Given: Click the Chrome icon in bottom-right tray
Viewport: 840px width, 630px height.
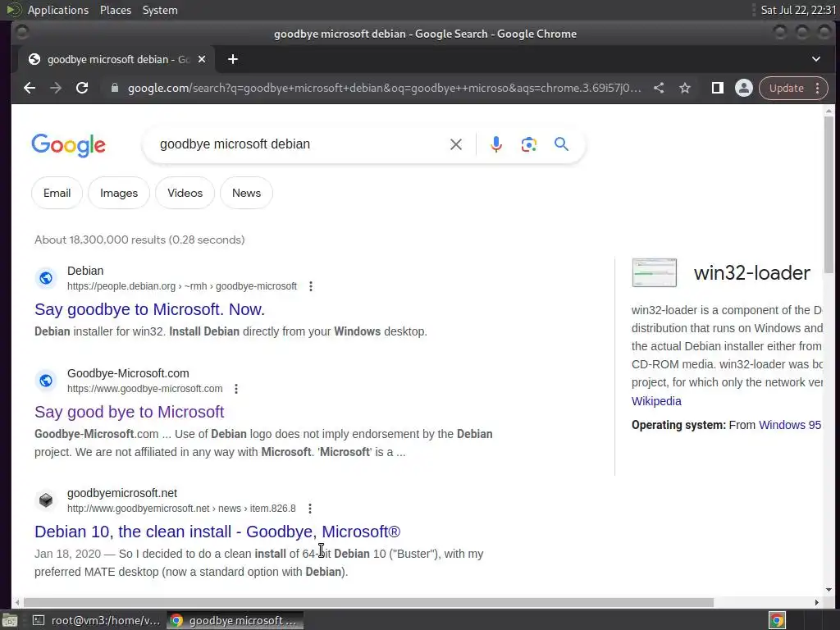Looking at the screenshot, I should click(x=777, y=620).
